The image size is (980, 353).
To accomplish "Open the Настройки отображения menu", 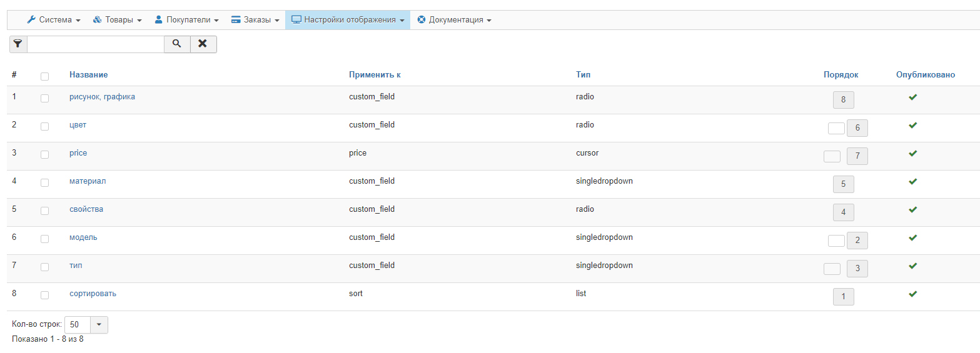I will tap(348, 20).
